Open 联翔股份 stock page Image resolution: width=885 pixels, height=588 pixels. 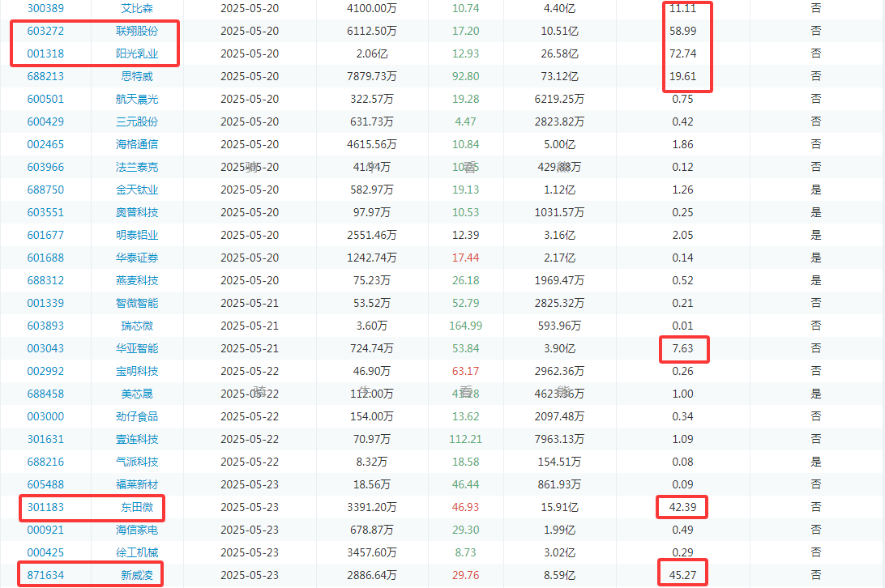(x=137, y=31)
